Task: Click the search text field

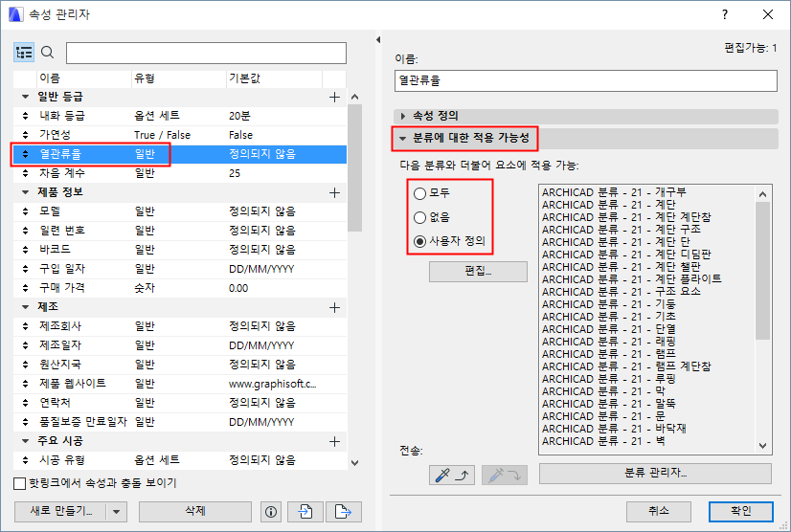Action: [206, 53]
